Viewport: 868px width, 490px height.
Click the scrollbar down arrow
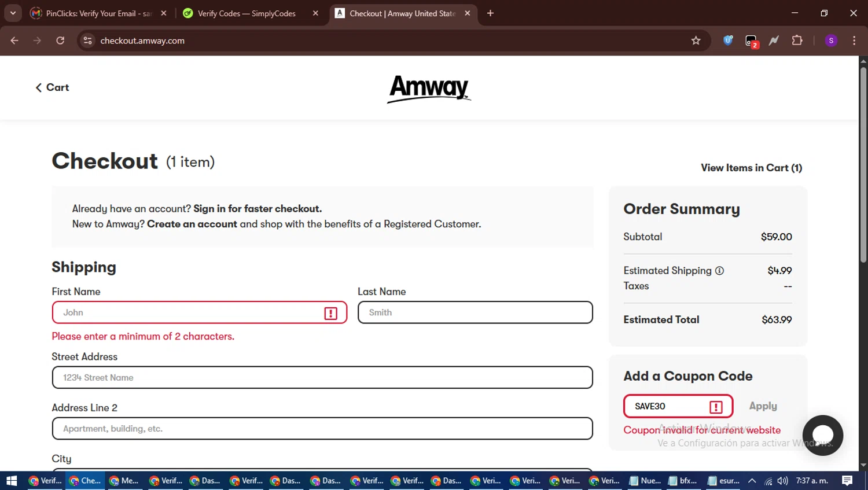pyautogui.click(x=863, y=466)
